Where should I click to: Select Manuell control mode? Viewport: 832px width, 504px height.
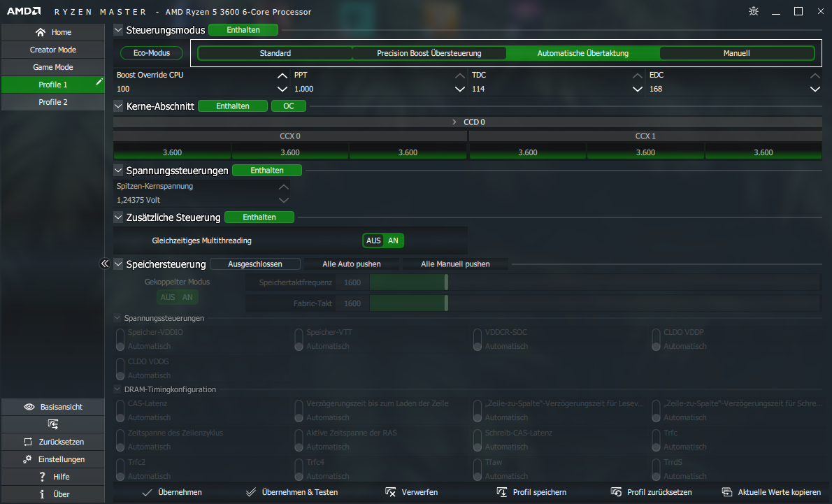coord(736,53)
